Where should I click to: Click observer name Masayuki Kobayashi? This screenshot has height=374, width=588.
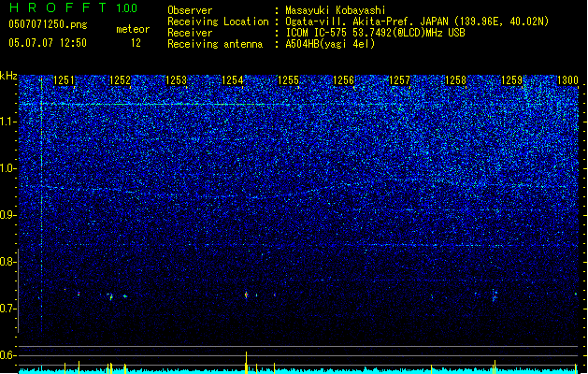[x=336, y=10]
